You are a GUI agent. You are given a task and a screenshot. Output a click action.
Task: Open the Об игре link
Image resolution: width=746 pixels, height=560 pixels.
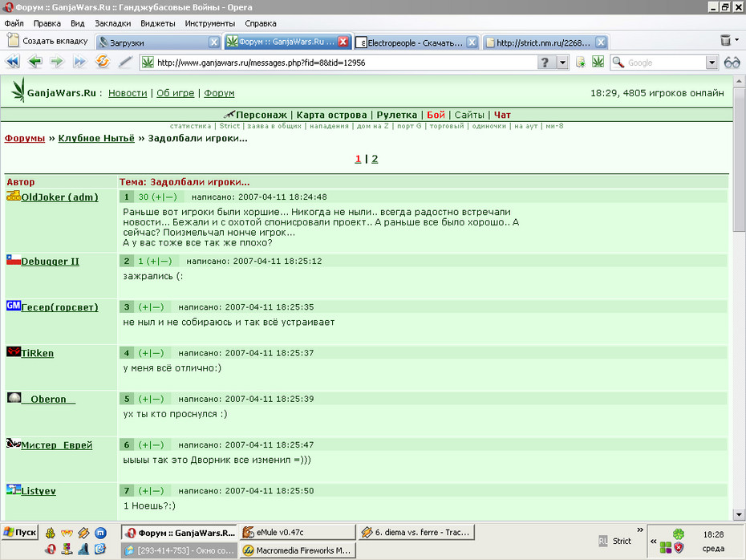(175, 93)
